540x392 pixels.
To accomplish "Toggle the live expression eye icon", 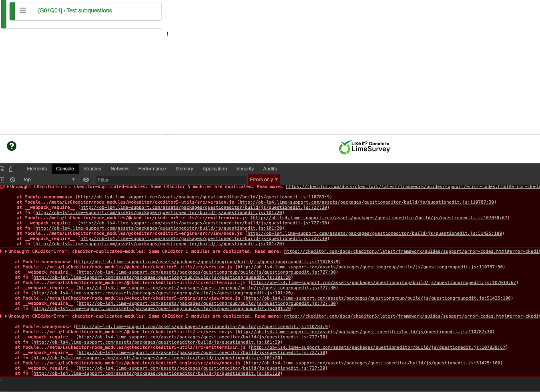I will tap(86, 180).
